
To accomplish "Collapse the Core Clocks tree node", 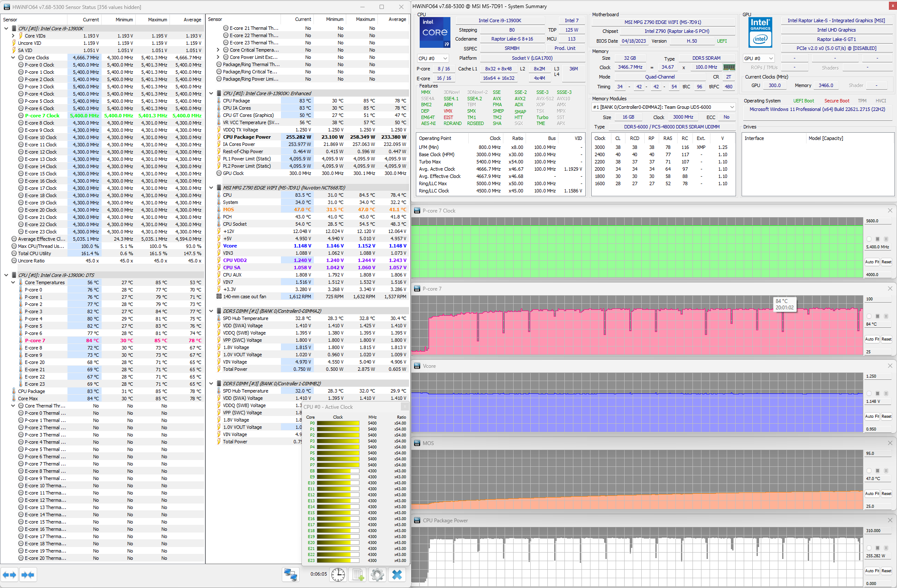I will coord(13,58).
